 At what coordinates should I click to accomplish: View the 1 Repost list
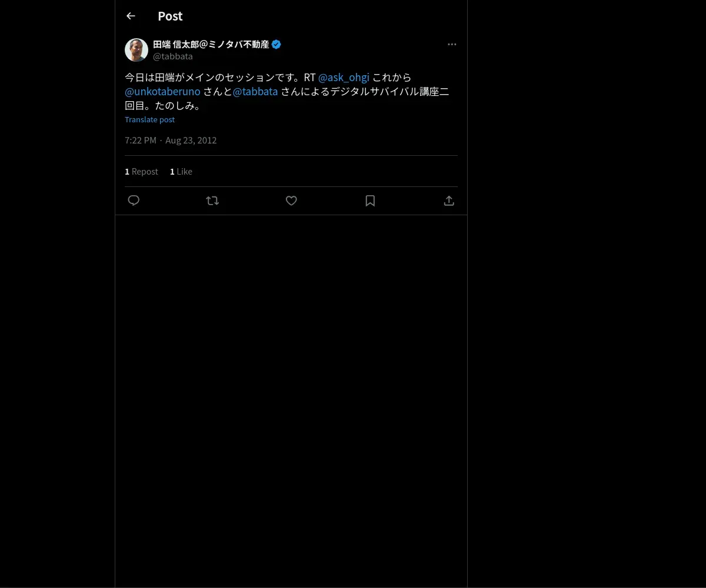[141, 171]
